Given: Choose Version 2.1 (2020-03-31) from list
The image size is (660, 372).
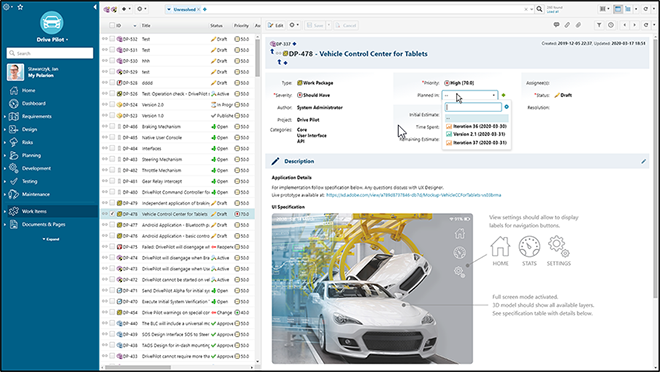Looking at the screenshot, I should coord(476,134).
